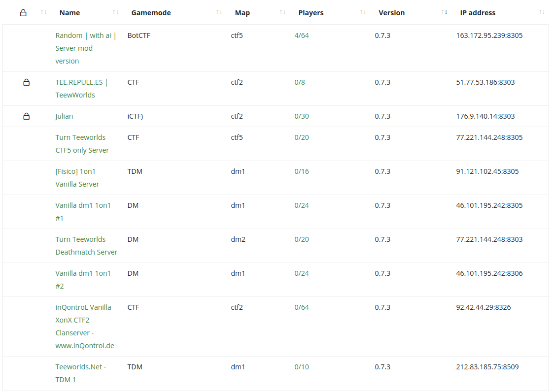Sort by Version using arrows icon
The image size is (555, 392).
(x=444, y=12)
